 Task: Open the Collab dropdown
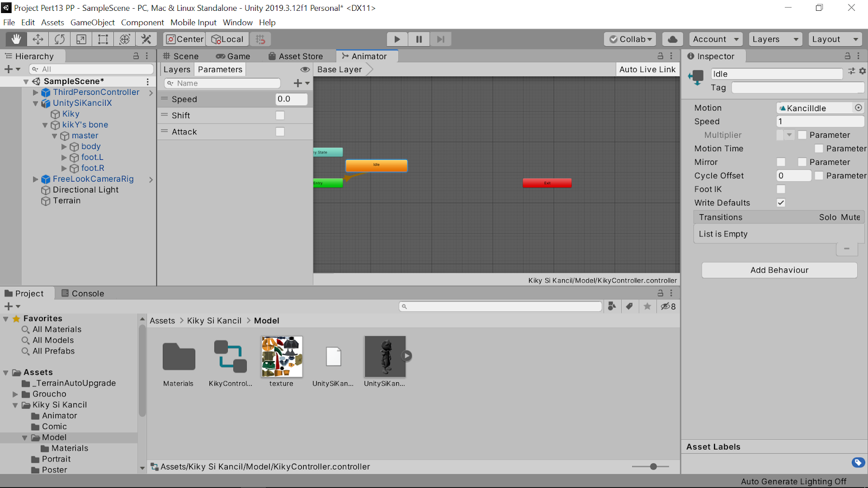(630, 39)
